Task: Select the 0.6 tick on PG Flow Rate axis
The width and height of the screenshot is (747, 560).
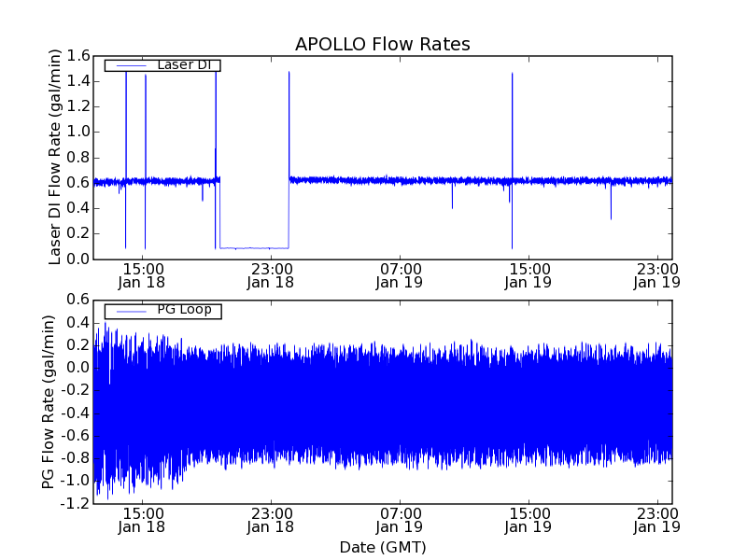Action: (x=78, y=300)
